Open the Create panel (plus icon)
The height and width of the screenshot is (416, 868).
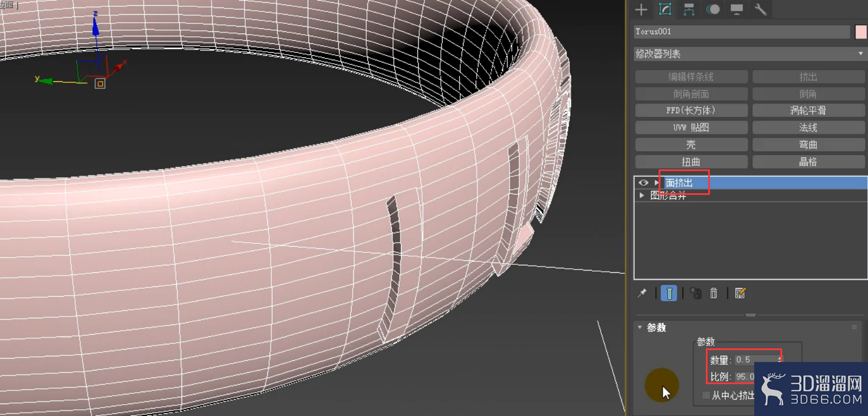[641, 9]
